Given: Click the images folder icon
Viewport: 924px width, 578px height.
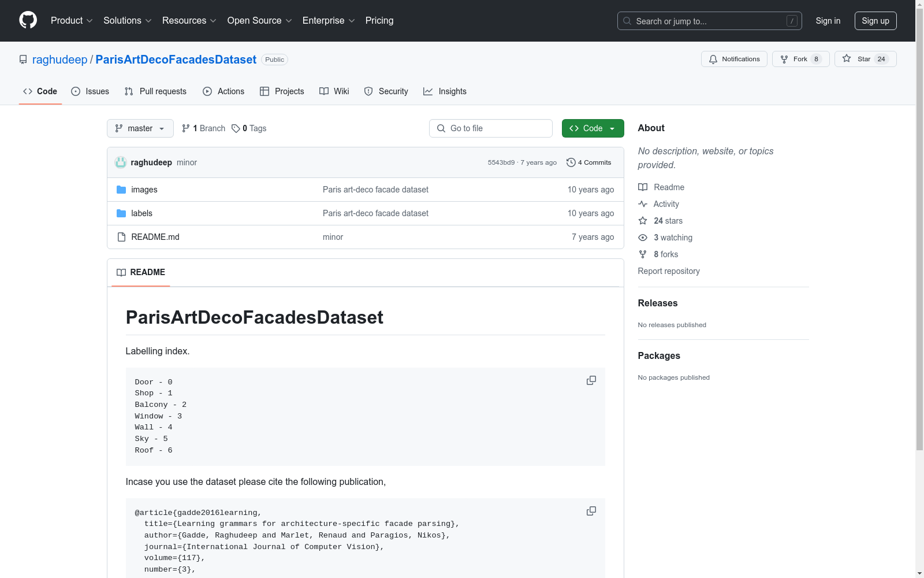Looking at the screenshot, I should 121,190.
